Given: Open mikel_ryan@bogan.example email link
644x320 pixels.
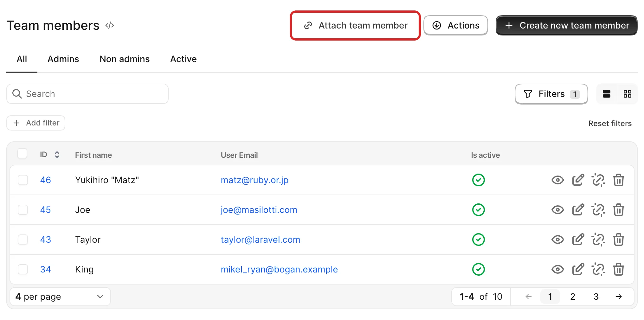Looking at the screenshot, I should 279,269.
